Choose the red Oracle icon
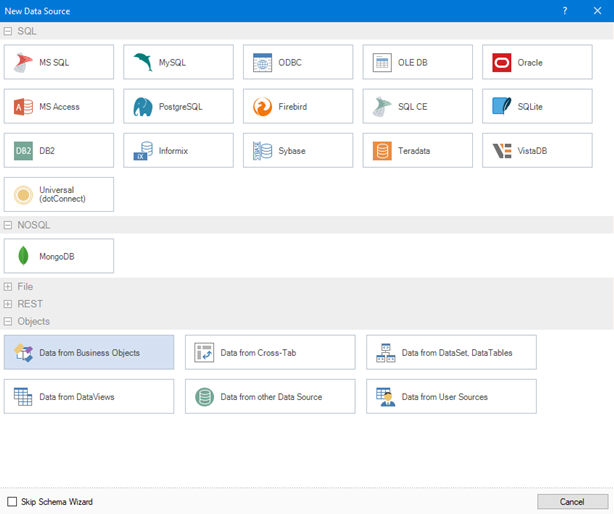The height and width of the screenshot is (514, 614). coord(502,63)
